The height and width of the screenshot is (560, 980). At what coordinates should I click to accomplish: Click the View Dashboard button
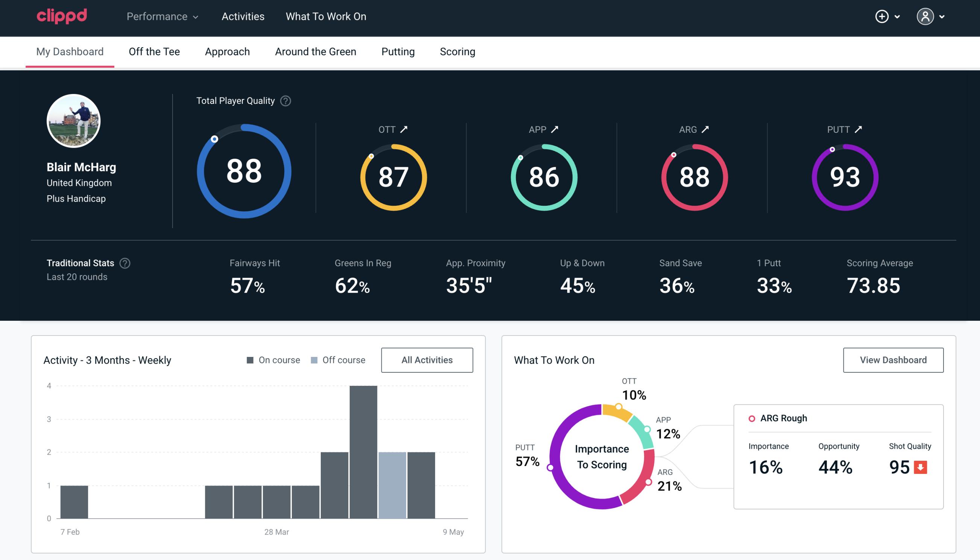coord(893,360)
